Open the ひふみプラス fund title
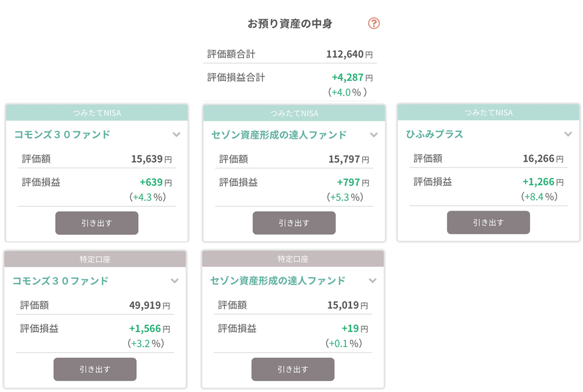This screenshot has height=392, width=583. click(x=435, y=134)
